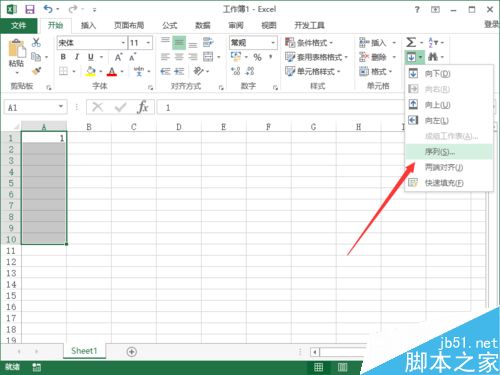Choose 向左(L) fill left menu item
This screenshot has height=375, width=500.
pos(449,120)
